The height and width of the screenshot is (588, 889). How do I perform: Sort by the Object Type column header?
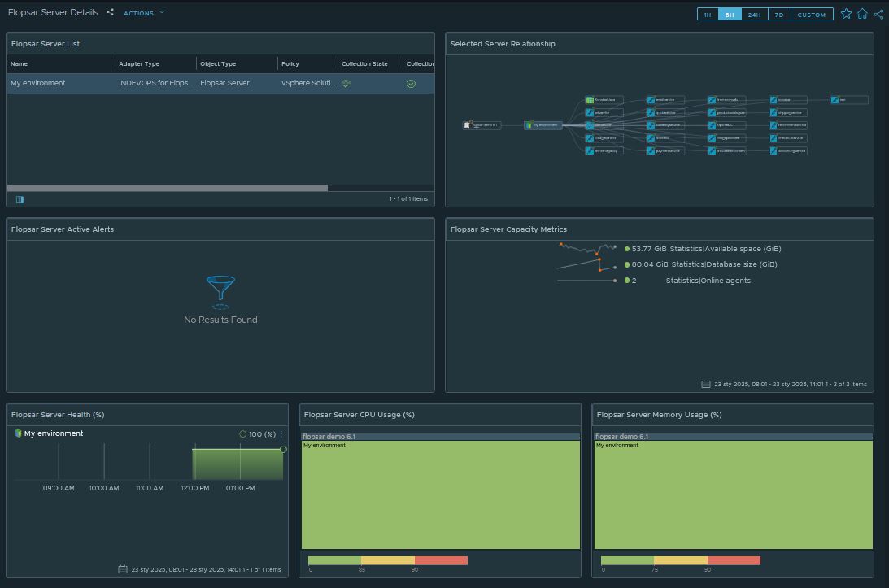(x=237, y=63)
